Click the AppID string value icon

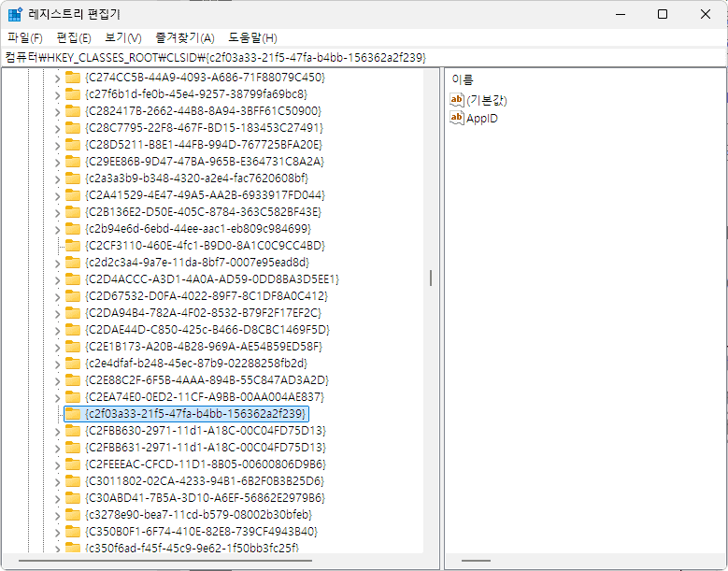coord(457,118)
